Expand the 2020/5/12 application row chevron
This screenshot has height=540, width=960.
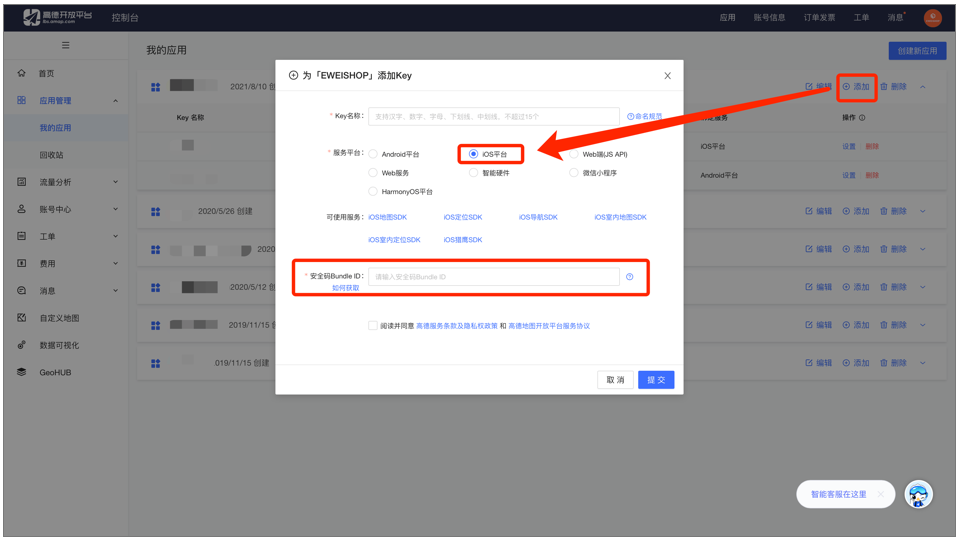coord(923,287)
